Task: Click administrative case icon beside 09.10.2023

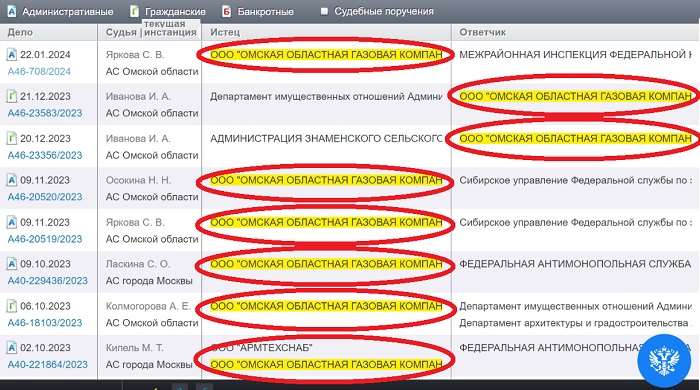Action: (x=12, y=264)
